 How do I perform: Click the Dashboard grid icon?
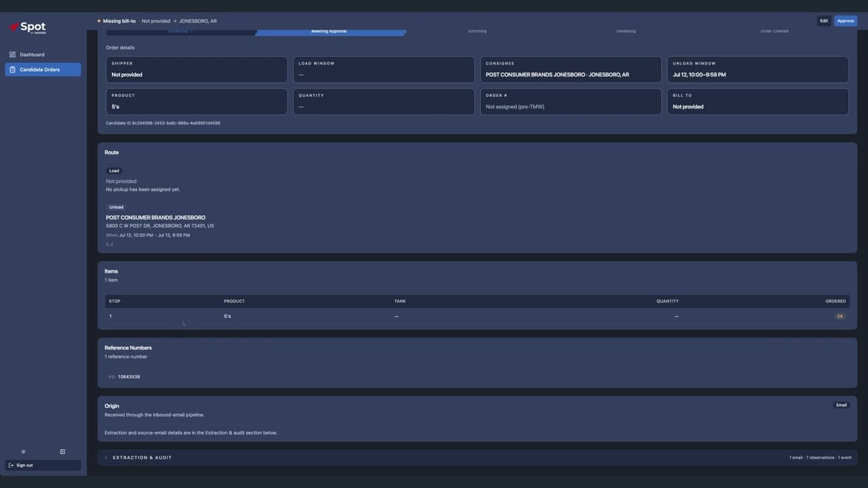pos(12,54)
